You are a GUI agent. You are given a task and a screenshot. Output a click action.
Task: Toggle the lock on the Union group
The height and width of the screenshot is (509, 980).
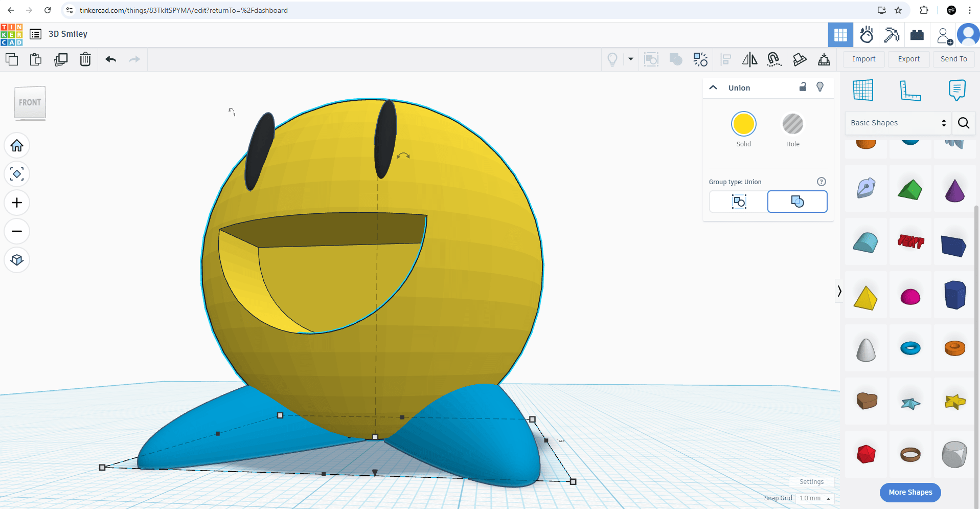pyautogui.click(x=802, y=87)
